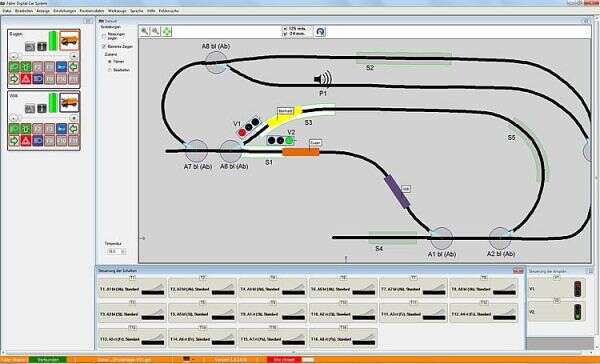The width and height of the screenshot is (600, 364).
Task: Open the Sprache menu
Action: (137, 11)
